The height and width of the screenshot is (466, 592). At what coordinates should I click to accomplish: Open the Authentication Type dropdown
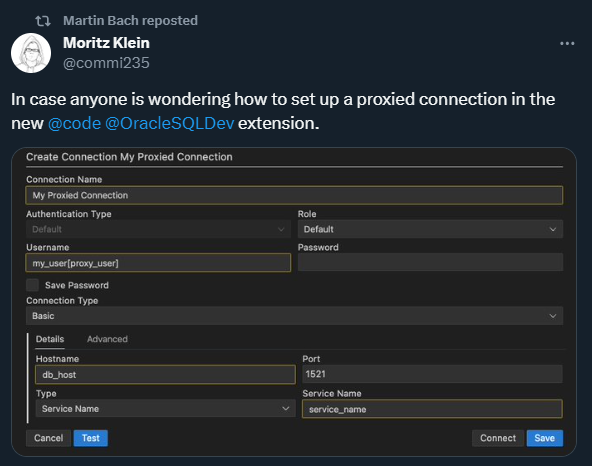[x=158, y=229]
